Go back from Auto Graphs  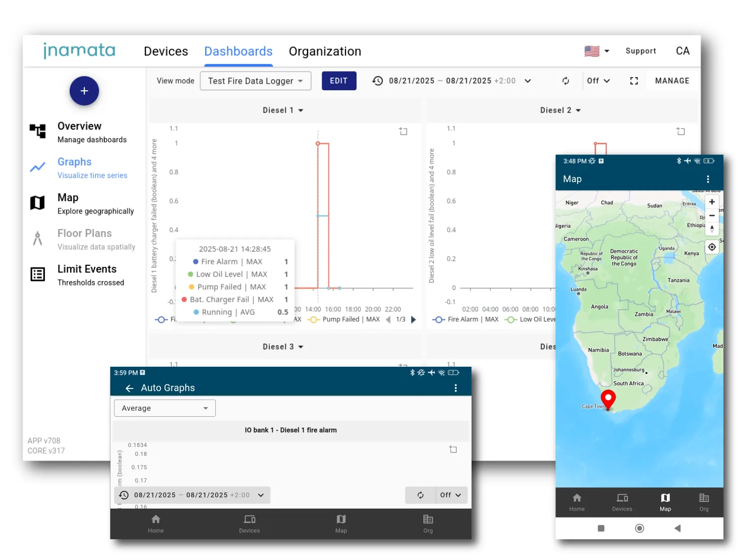(129, 388)
